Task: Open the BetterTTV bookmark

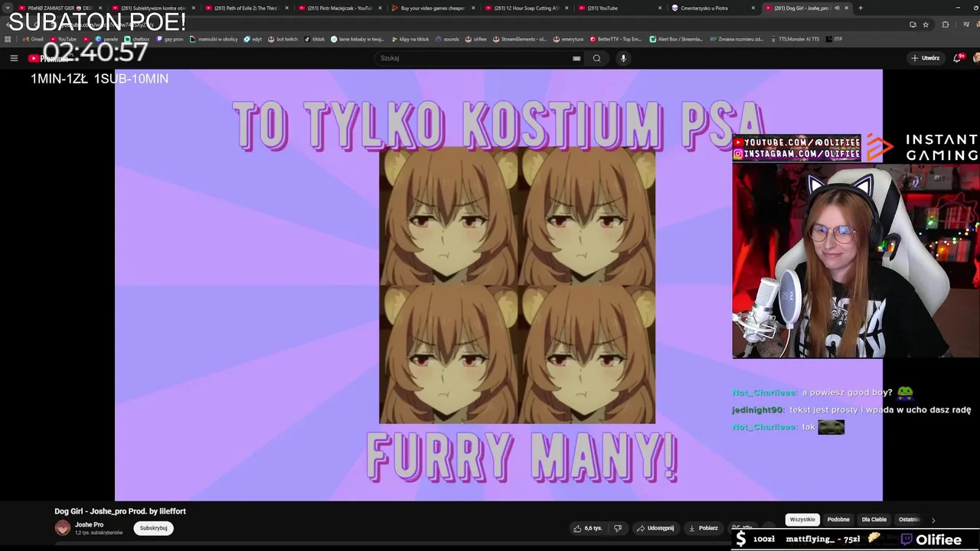Action: click(x=616, y=39)
